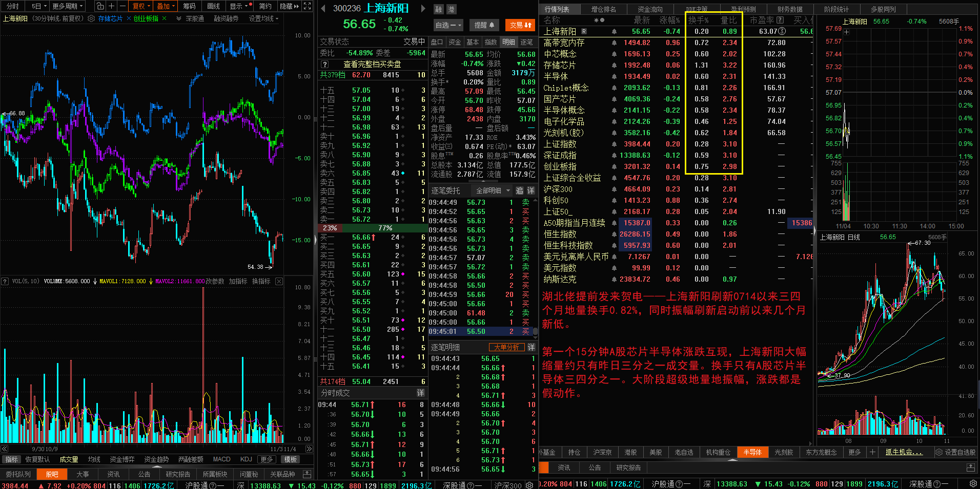The height and width of the screenshot is (489, 980).
Task: Open the 5日 period dropdown
Action: [39, 6]
